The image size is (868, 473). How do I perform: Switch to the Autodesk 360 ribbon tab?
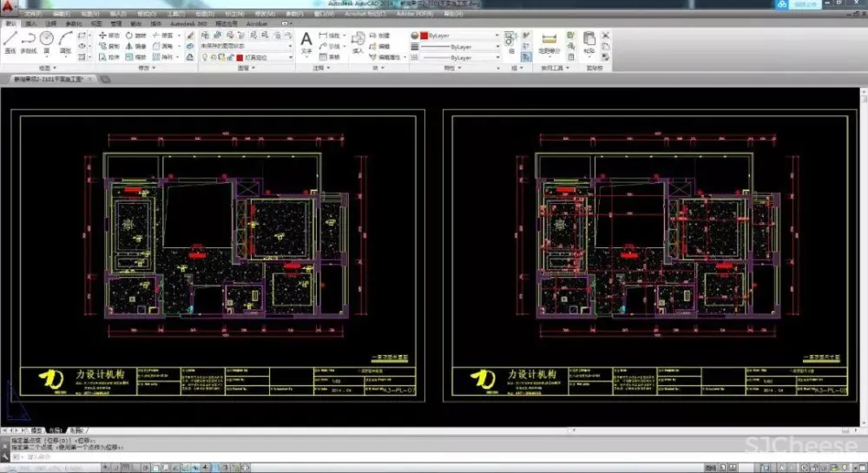tap(187, 23)
